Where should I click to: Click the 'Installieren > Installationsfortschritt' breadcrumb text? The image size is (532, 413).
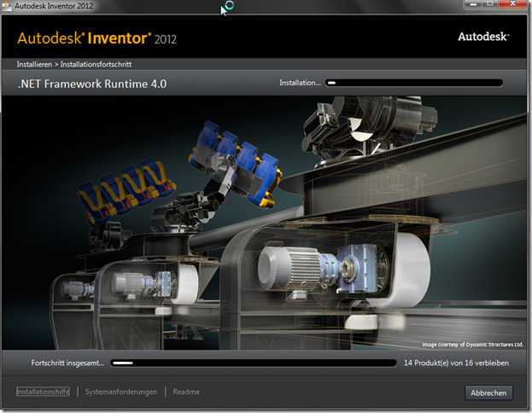point(74,64)
